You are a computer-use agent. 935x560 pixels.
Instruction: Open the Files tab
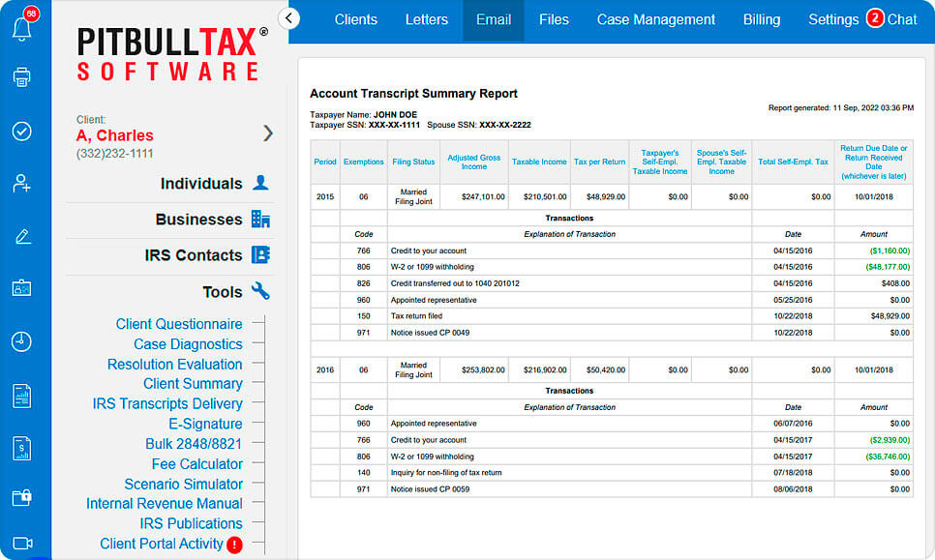click(554, 19)
